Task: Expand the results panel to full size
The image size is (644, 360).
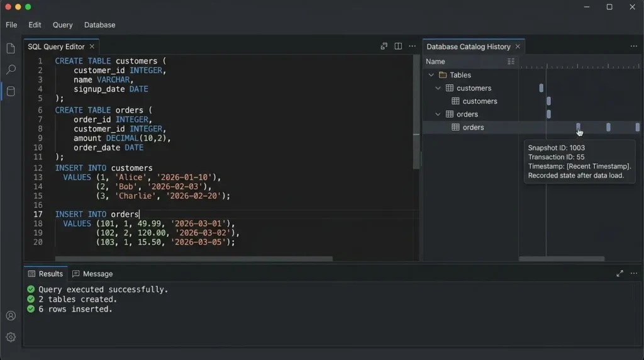Action: 619,273
